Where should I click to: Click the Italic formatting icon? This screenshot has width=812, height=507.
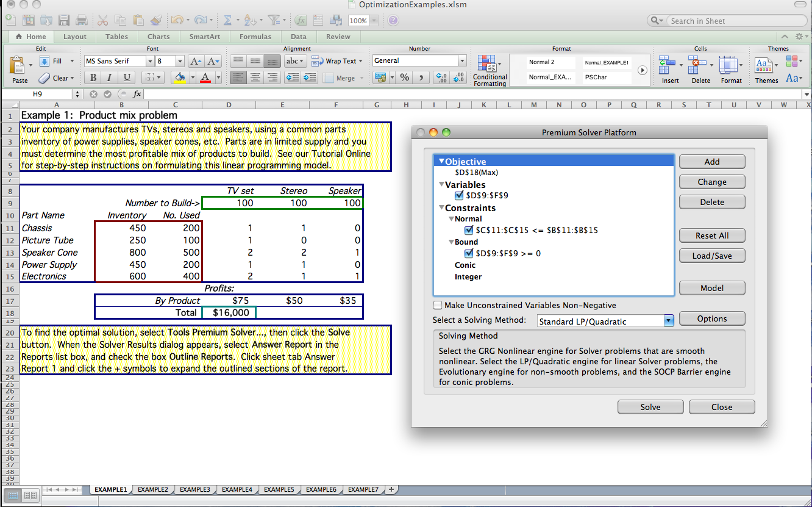pyautogui.click(x=110, y=77)
